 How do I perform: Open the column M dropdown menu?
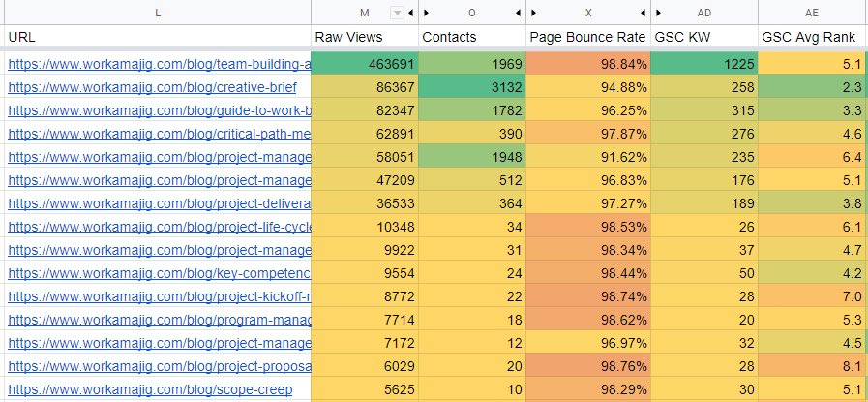(x=397, y=13)
